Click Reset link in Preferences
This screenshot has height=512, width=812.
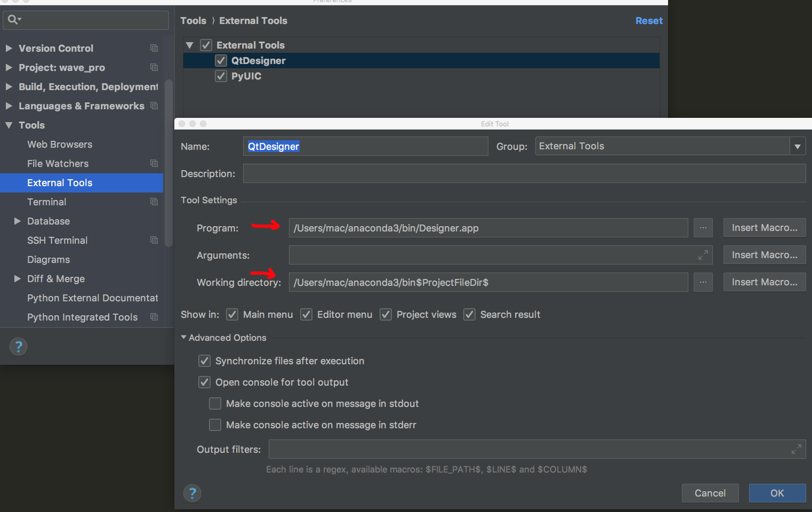tap(649, 21)
